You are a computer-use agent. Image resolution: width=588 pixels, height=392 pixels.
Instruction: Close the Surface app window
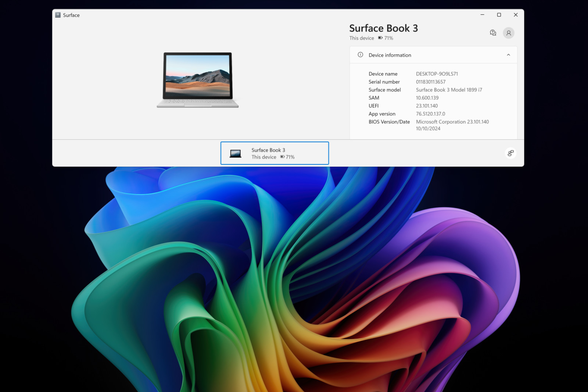[516, 15]
